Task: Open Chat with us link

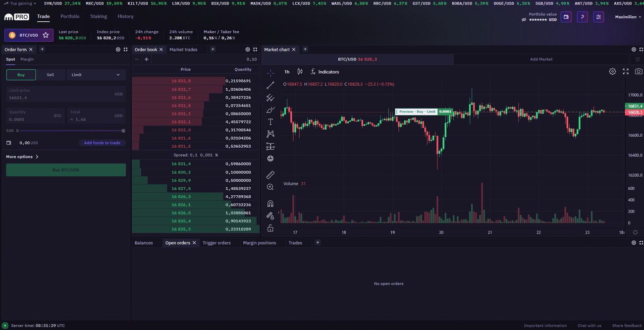Action: pyautogui.click(x=589, y=326)
